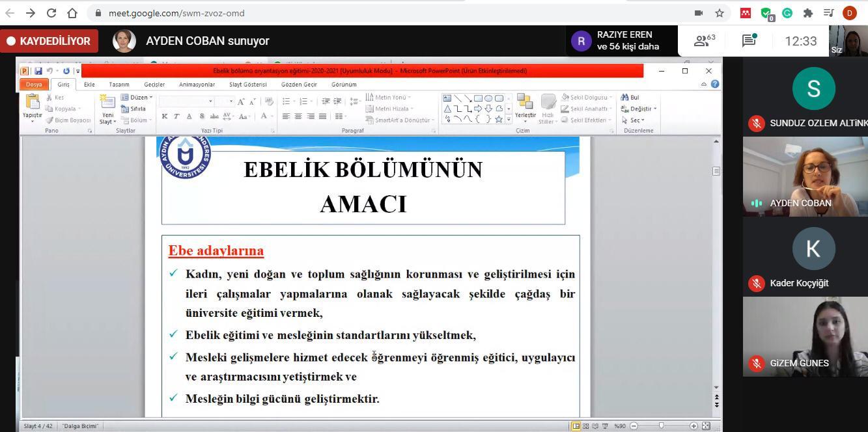Click the Grammarly extension icon
This screenshot has width=868, height=432.
tap(787, 13)
